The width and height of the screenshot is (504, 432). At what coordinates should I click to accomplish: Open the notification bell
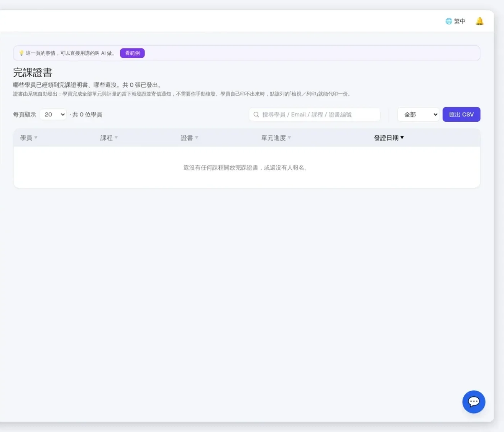(479, 21)
